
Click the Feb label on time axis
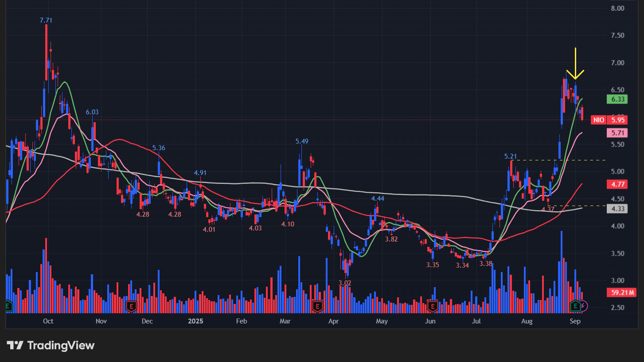tap(241, 321)
